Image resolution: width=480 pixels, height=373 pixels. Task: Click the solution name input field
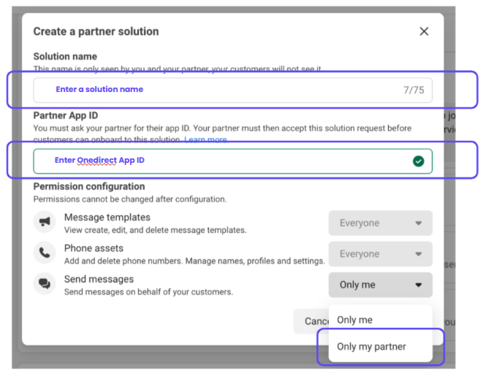233,90
